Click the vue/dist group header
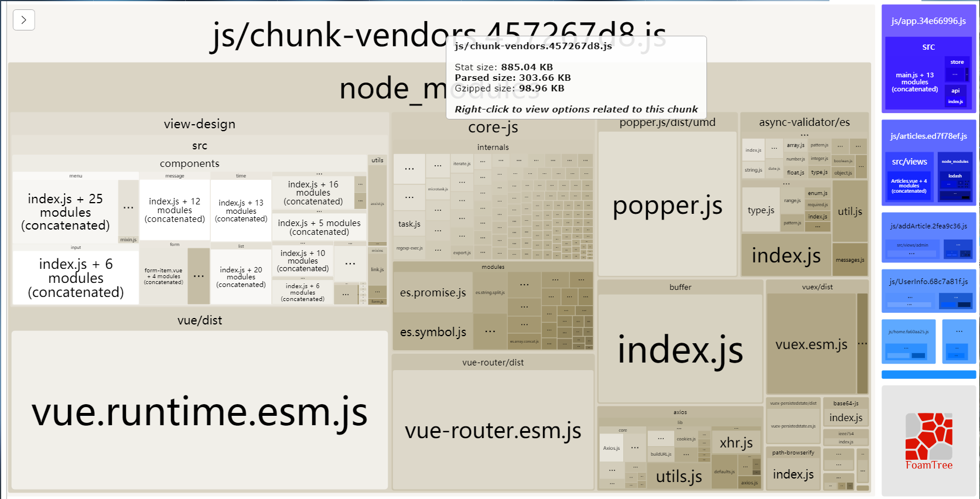 pos(200,320)
